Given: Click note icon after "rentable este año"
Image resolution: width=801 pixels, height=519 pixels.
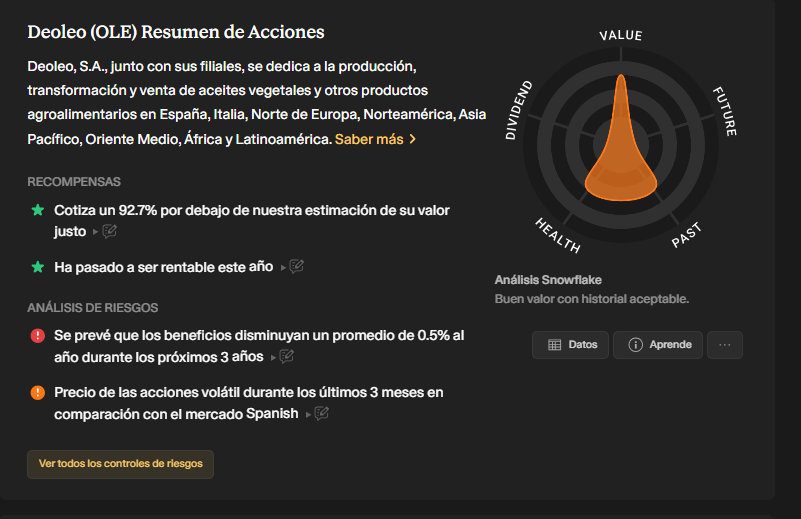Looking at the screenshot, I should [x=297, y=267].
